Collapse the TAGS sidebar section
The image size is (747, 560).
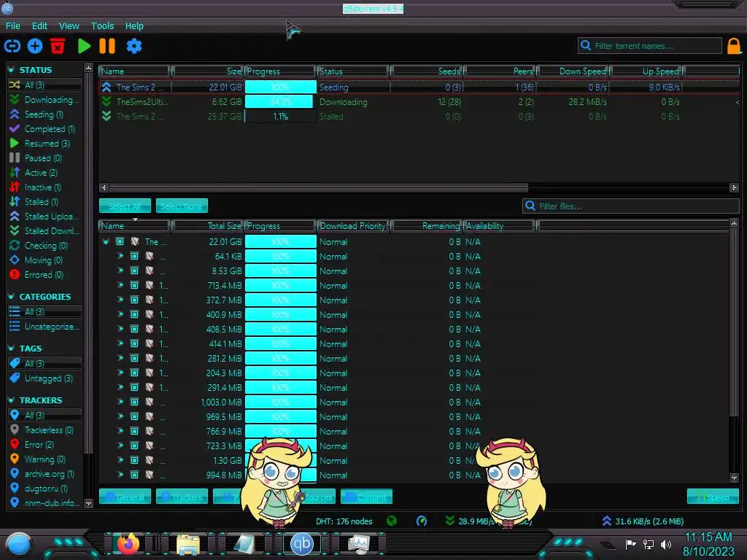[12, 349]
